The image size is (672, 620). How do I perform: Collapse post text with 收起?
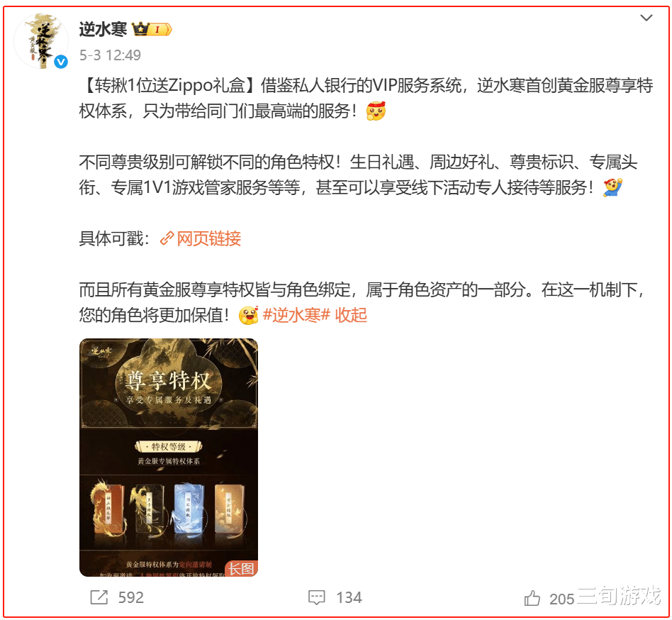point(351,315)
